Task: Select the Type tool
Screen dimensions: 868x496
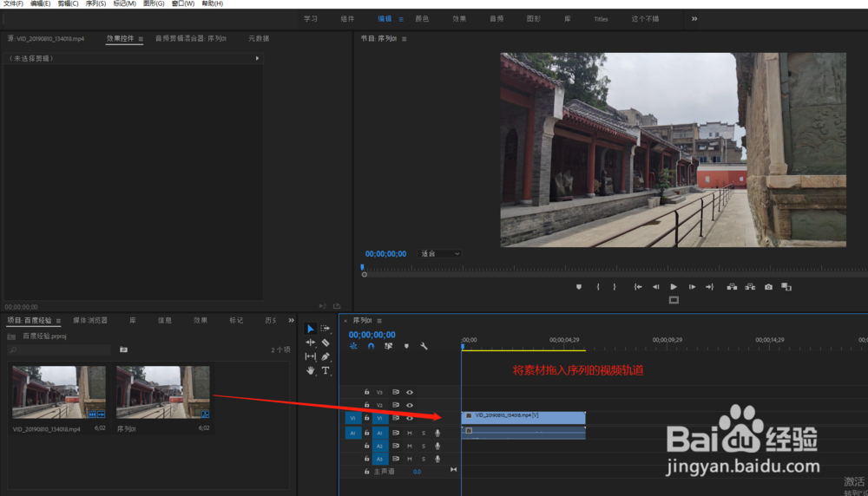Action: (x=325, y=370)
